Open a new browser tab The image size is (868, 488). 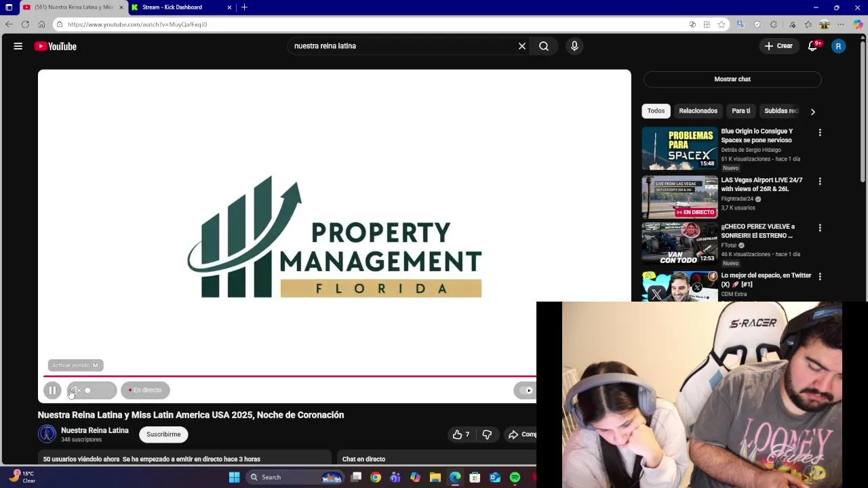[244, 7]
